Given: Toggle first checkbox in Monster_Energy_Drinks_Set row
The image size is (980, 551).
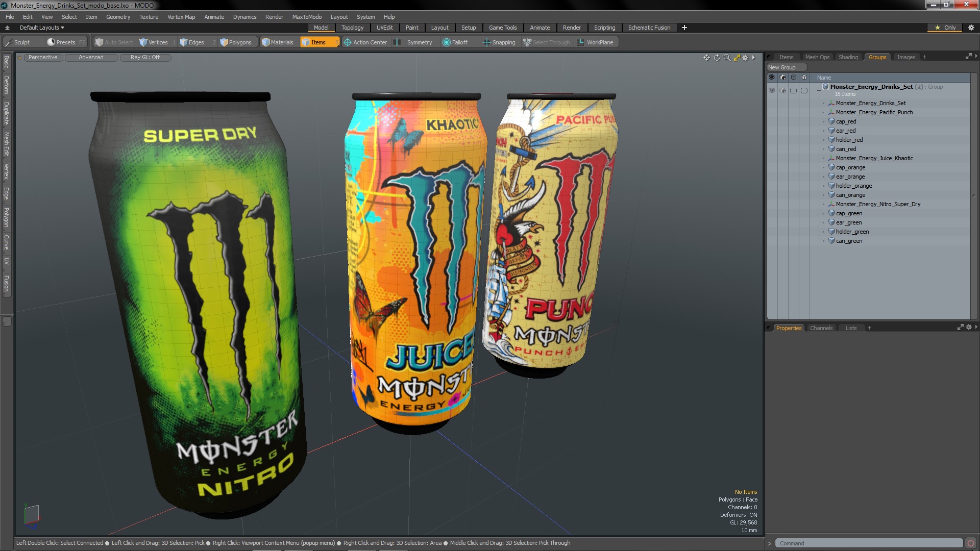Looking at the screenshot, I should pos(794,90).
